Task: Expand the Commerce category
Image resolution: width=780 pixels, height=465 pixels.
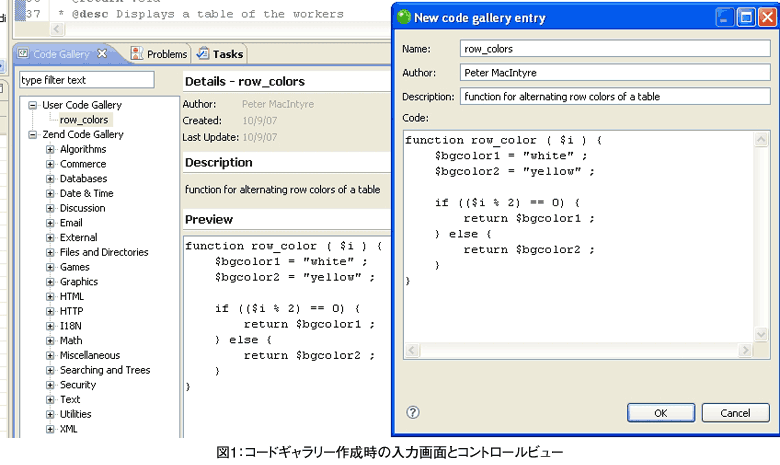Action: point(50,164)
